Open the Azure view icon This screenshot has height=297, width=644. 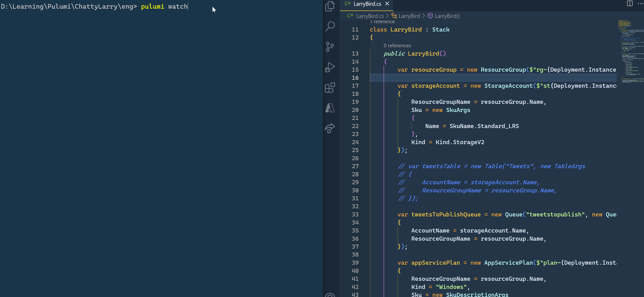pos(330,108)
